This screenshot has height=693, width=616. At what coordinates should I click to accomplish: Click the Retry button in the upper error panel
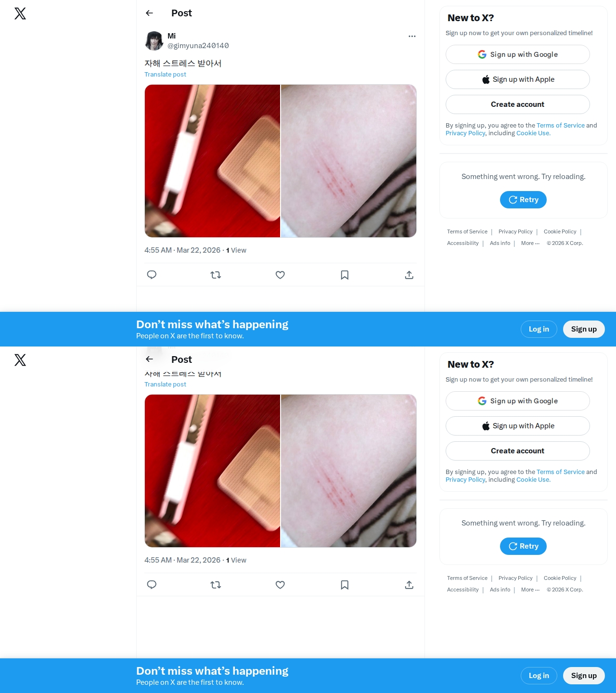tap(523, 200)
